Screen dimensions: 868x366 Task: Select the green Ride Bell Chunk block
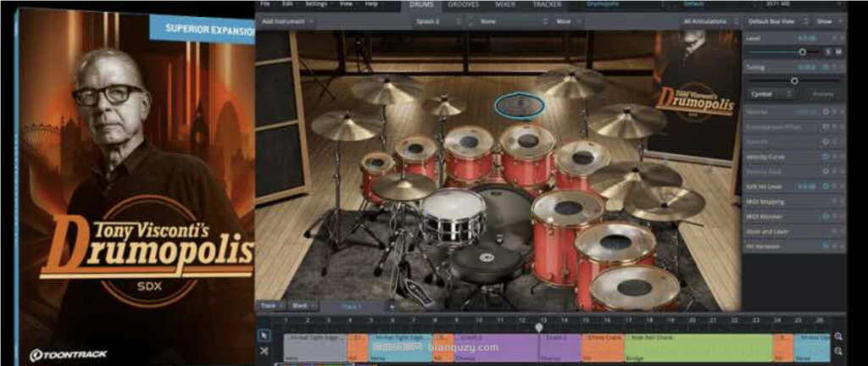point(698,347)
